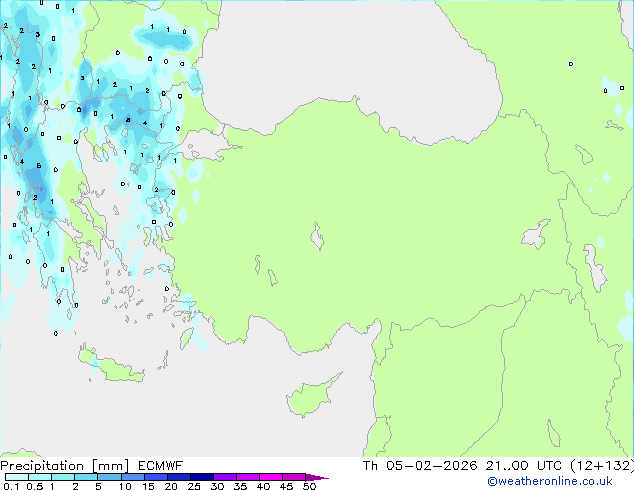Viewport: 634px width, 490px height.
Task: Select the 30 to 35 mm purple swatch
Action: tap(228, 478)
